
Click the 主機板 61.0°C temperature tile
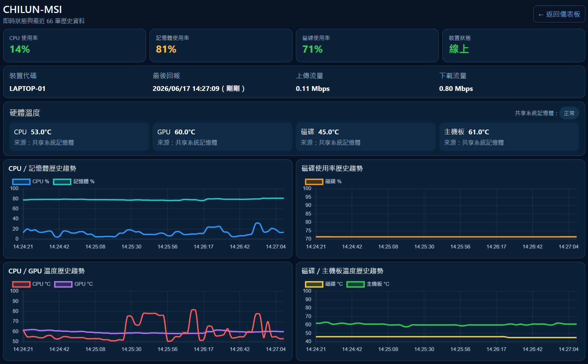(509, 137)
